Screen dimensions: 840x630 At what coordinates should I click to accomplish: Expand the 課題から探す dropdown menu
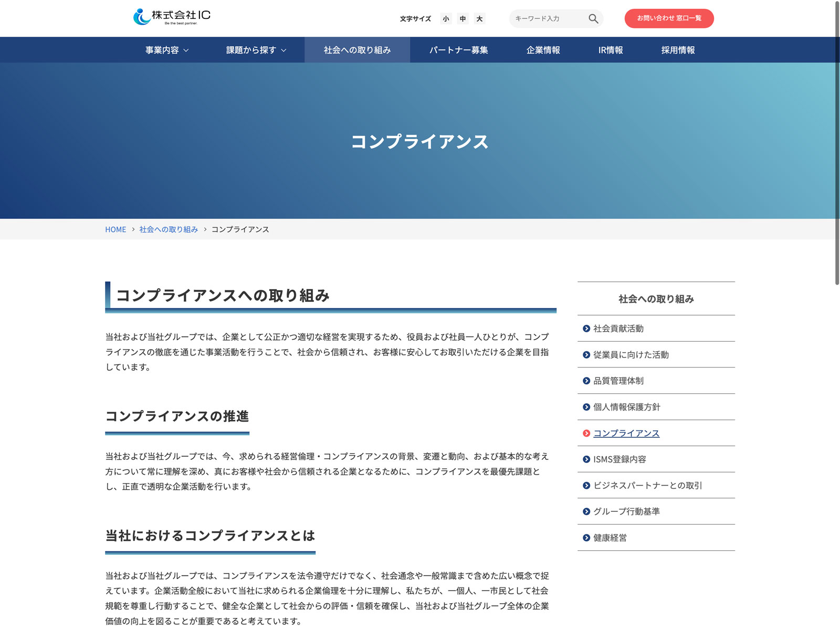(256, 50)
